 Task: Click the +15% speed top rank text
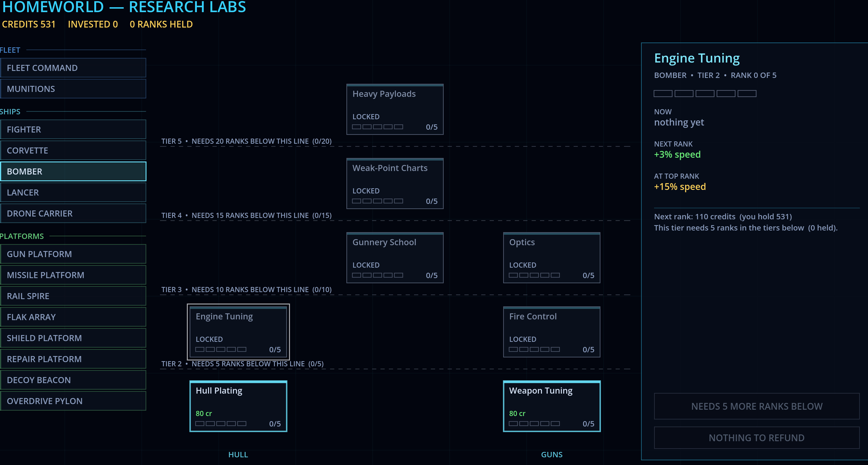pos(680,186)
